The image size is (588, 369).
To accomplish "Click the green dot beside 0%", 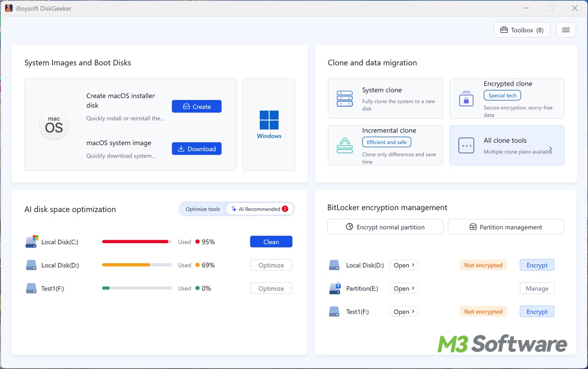I will coord(197,288).
